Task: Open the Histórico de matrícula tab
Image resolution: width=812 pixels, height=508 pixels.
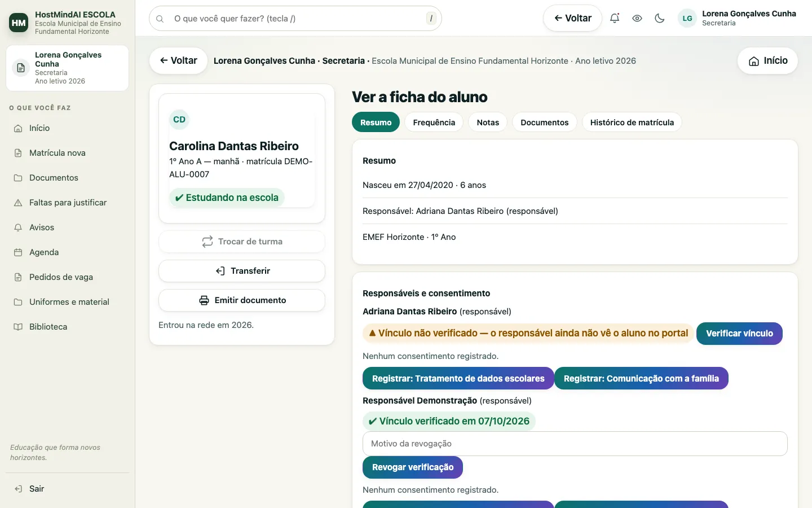Action: 632,122
